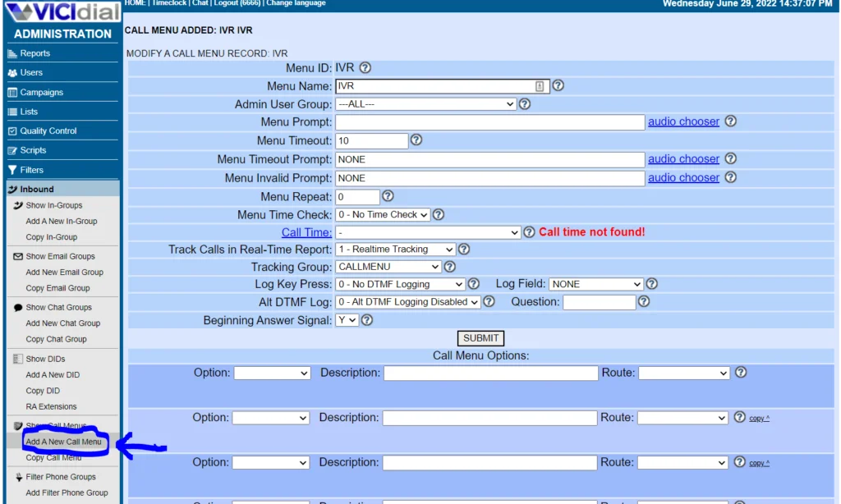Screen dimensions: 841x504
Task: Click help icon for Menu Timeout Prompt
Action: point(730,158)
